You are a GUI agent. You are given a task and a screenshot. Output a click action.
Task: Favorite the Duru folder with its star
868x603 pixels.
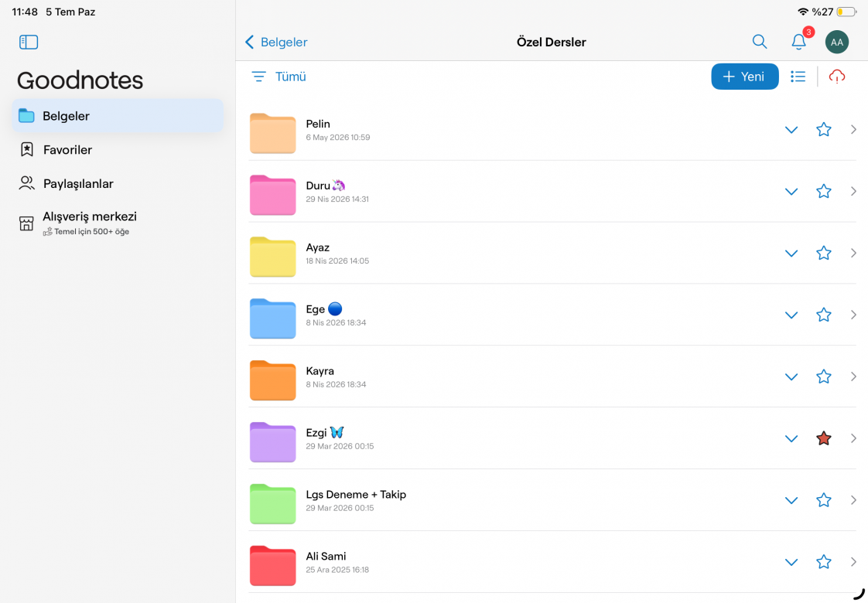coord(824,192)
